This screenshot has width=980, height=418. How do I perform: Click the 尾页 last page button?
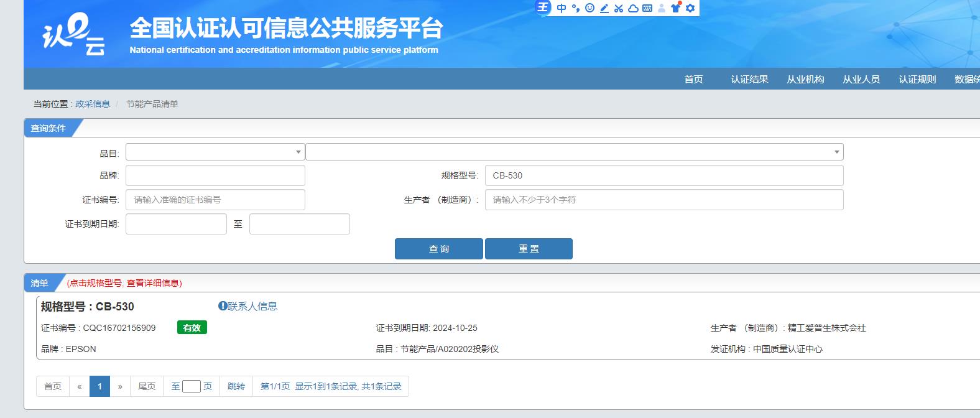click(x=147, y=386)
